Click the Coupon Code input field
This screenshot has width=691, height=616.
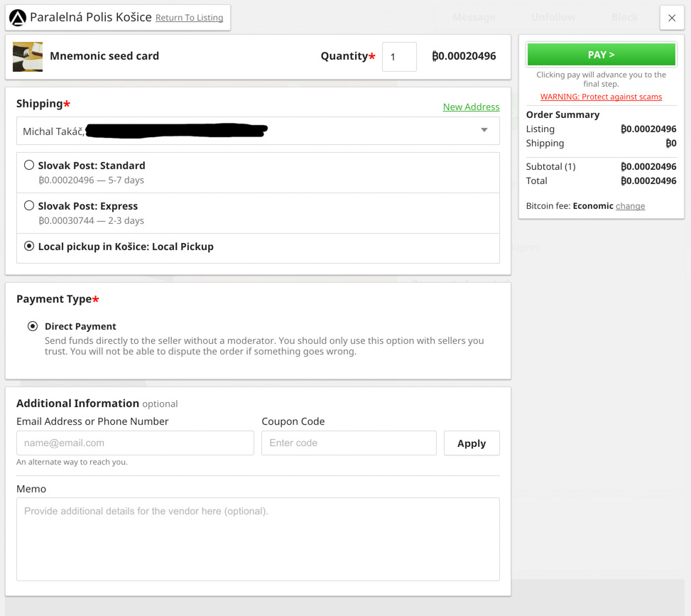tap(349, 443)
